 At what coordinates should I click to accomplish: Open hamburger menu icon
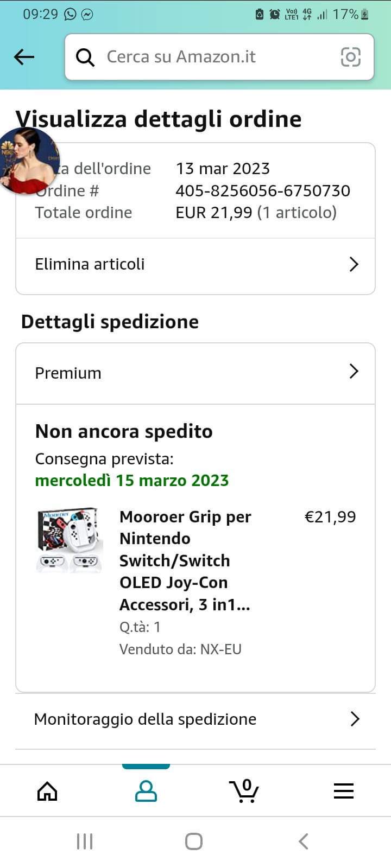click(343, 791)
